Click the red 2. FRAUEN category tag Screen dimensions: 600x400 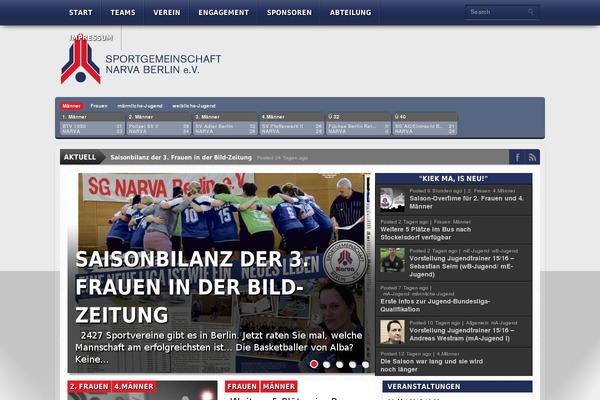[x=89, y=387]
